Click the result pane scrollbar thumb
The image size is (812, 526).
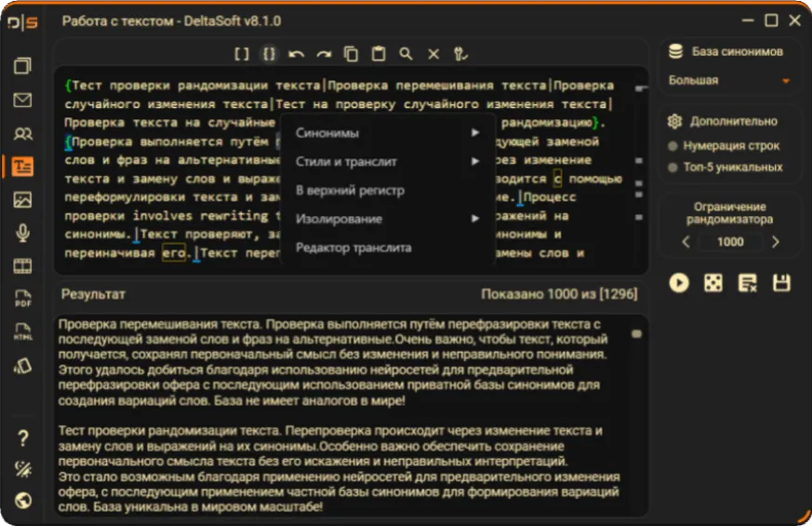[637, 334]
